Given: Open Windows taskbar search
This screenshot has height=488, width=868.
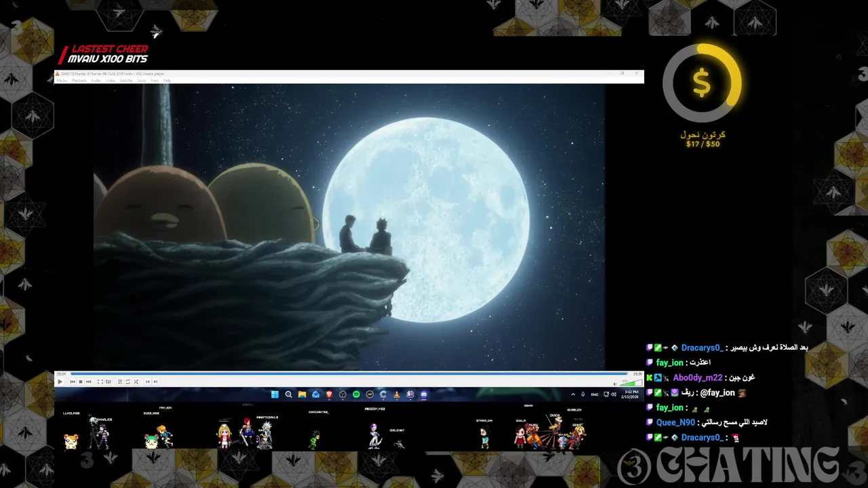Looking at the screenshot, I should [x=288, y=394].
